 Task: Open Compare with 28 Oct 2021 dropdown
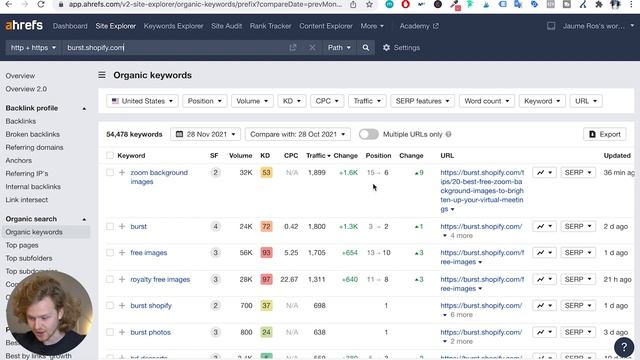pos(298,134)
